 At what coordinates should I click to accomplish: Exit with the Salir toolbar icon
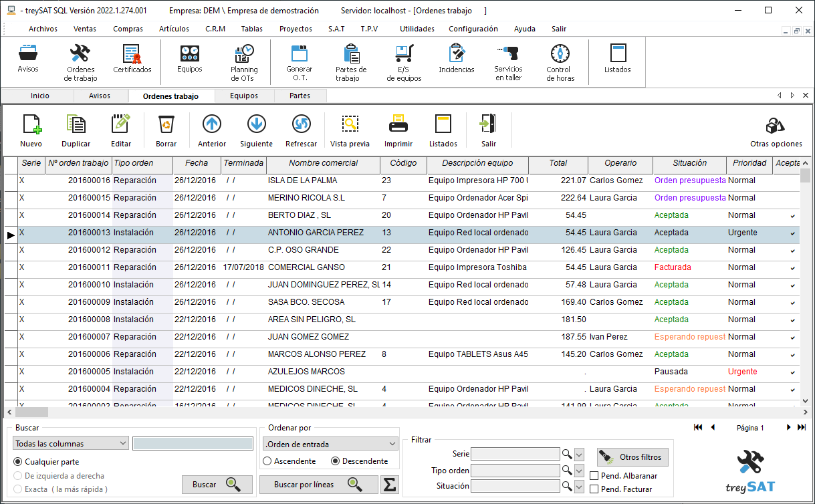489,131
